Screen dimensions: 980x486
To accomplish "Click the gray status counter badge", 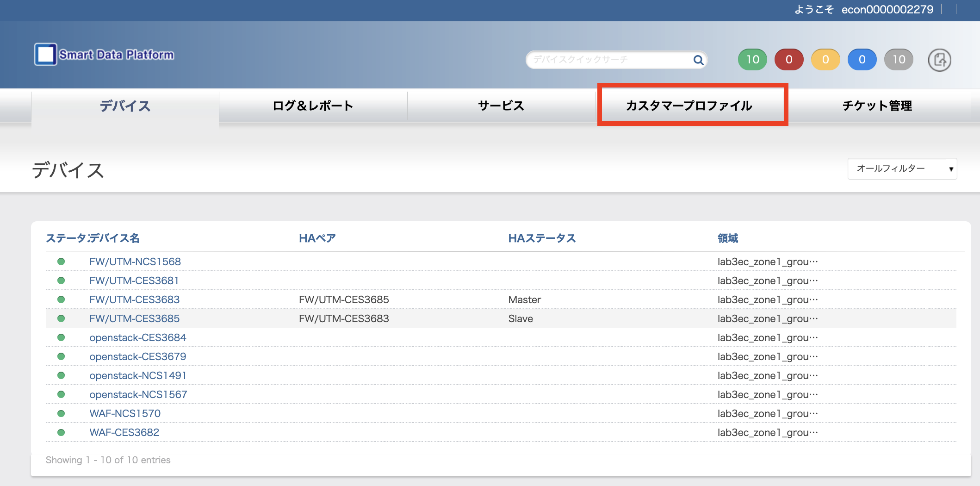I will pos(899,60).
